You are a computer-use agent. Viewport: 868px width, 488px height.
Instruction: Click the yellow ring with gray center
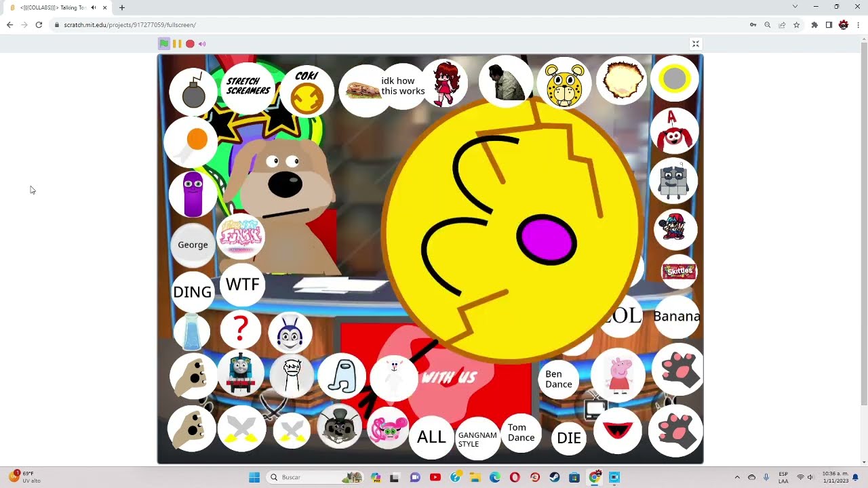point(675,79)
